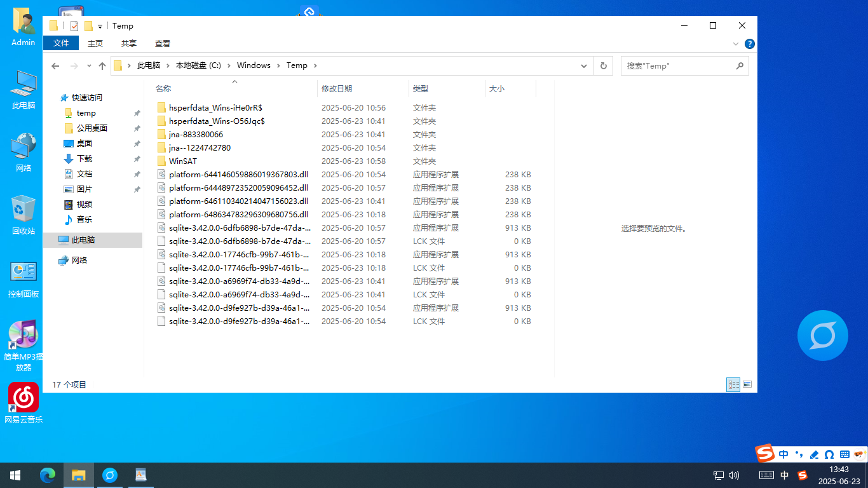Select 图片 in the navigation pane
This screenshot has width=868, height=488.
[x=85, y=189]
